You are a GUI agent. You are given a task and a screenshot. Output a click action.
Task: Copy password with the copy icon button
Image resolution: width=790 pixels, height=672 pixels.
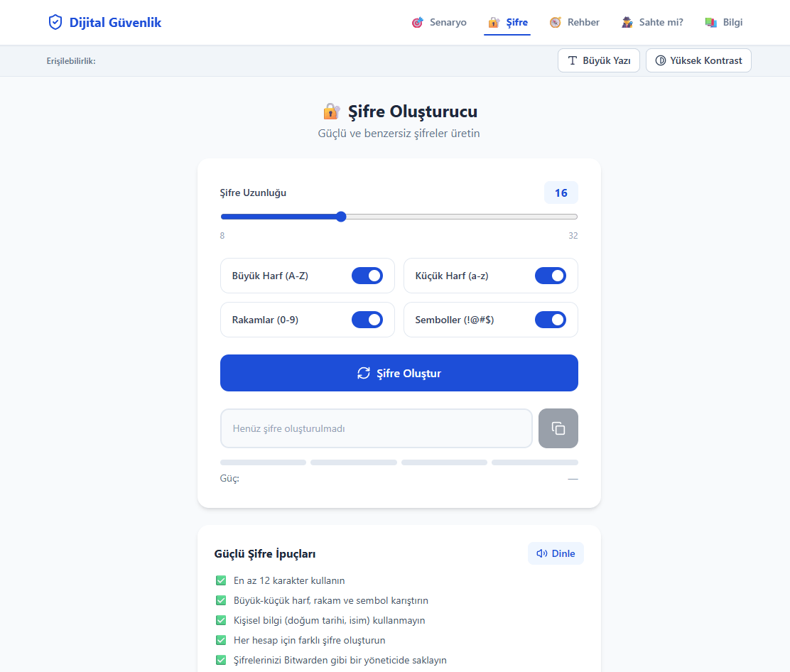coord(558,428)
